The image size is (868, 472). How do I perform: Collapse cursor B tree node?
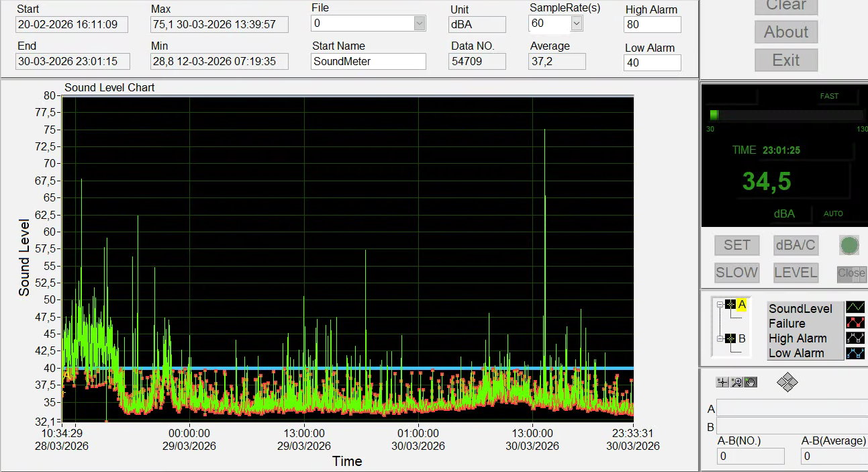(x=720, y=339)
